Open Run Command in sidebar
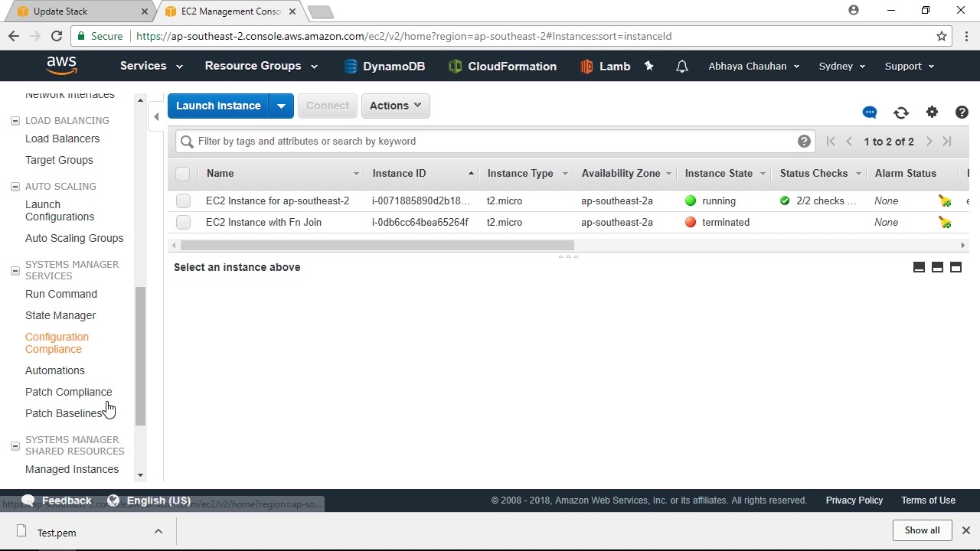Screen dimensions: 980x551 (61, 294)
